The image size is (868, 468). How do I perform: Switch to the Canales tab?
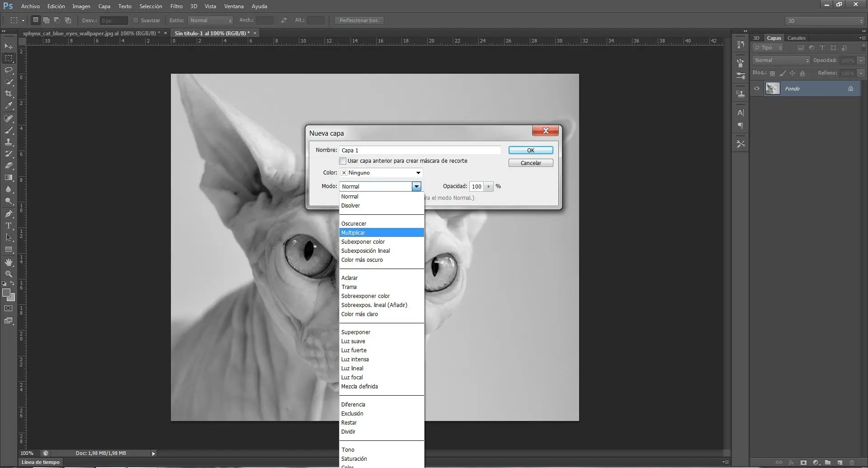pos(796,38)
